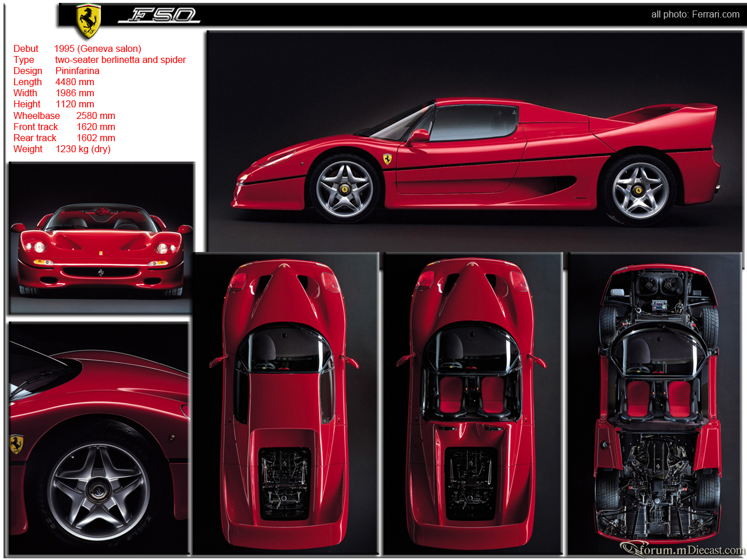Click the '1995 (Geneva salon)' debut text
Image resolution: width=747 pixels, height=560 pixels.
[97, 49]
